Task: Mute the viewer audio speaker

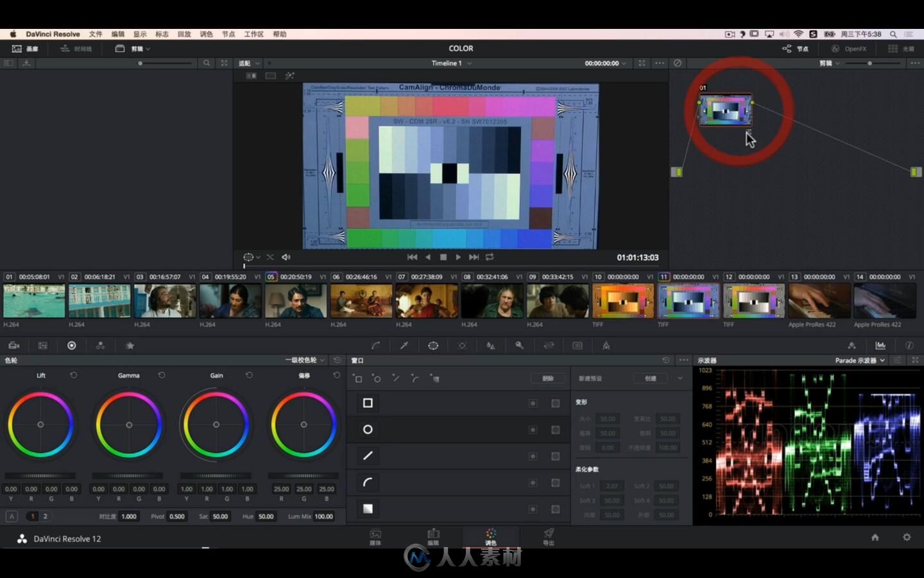Action: [x=286, y=257]
